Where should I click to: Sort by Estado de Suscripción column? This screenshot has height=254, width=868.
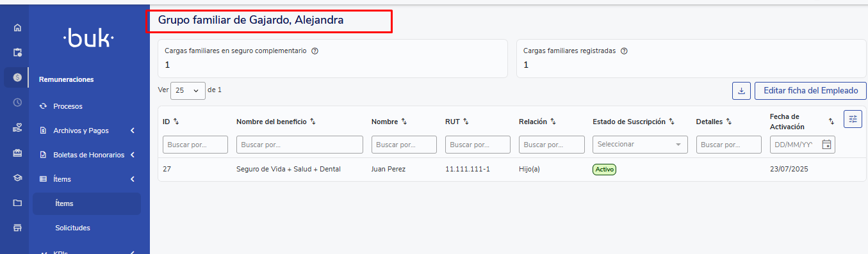point(671,122)
